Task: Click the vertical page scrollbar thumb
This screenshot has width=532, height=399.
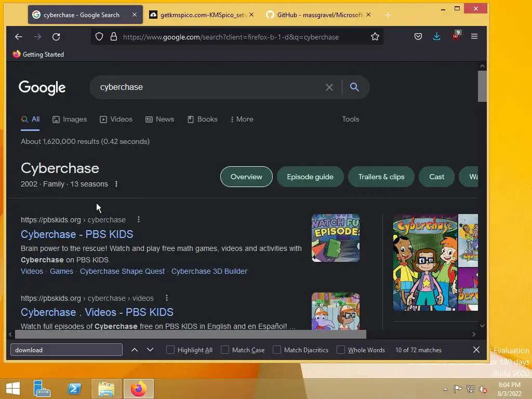Action: [x=482, y=86]
